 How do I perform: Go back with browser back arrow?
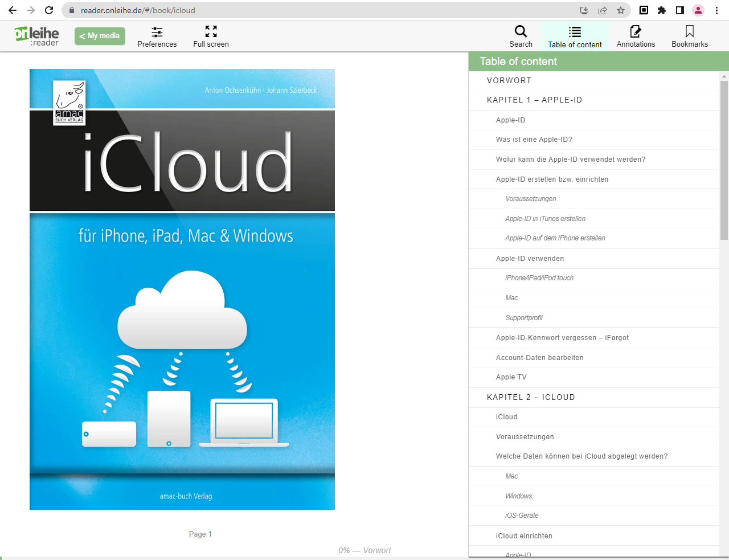[x=13, y=10]
